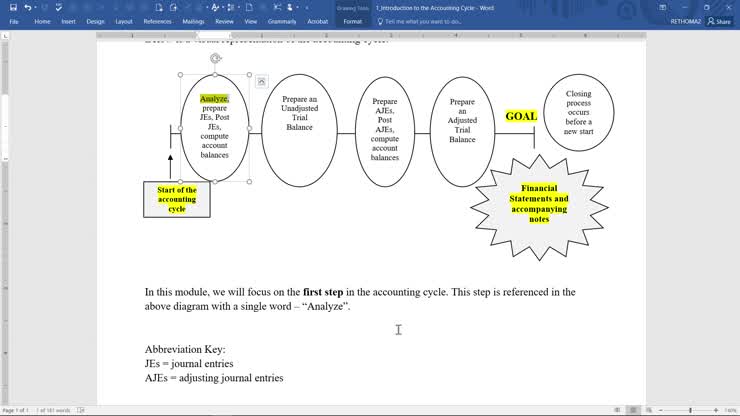Click the zoom slider handle

click(x=690, y=410)
